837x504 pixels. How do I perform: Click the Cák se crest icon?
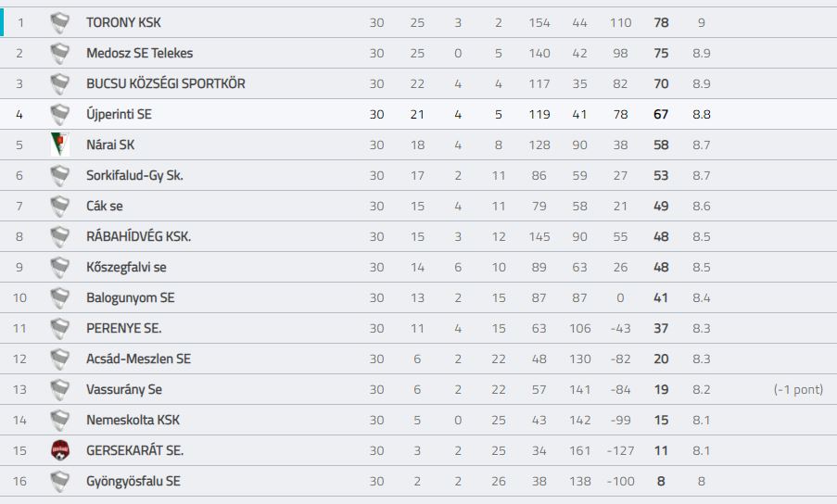click(59, 206)
